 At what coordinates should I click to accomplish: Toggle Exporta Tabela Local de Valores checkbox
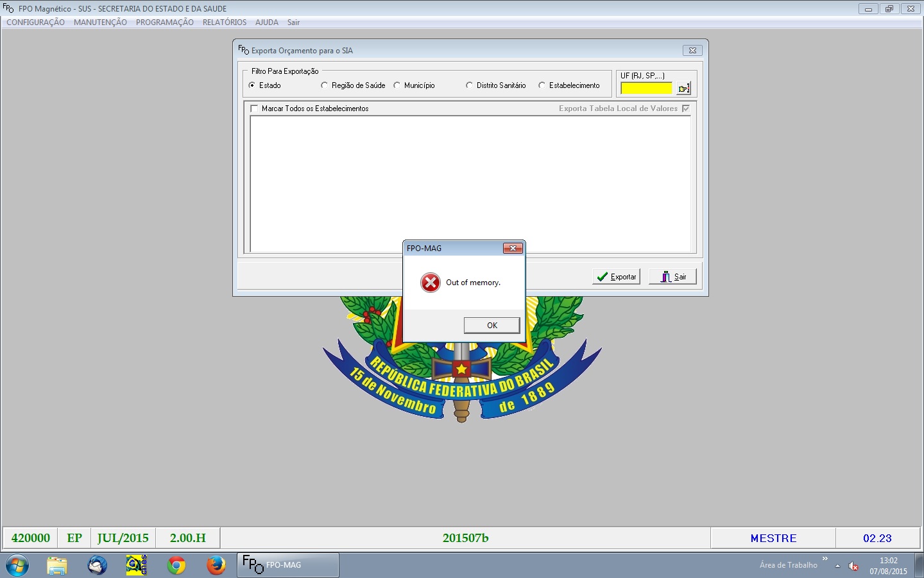(x=686, y=109)
